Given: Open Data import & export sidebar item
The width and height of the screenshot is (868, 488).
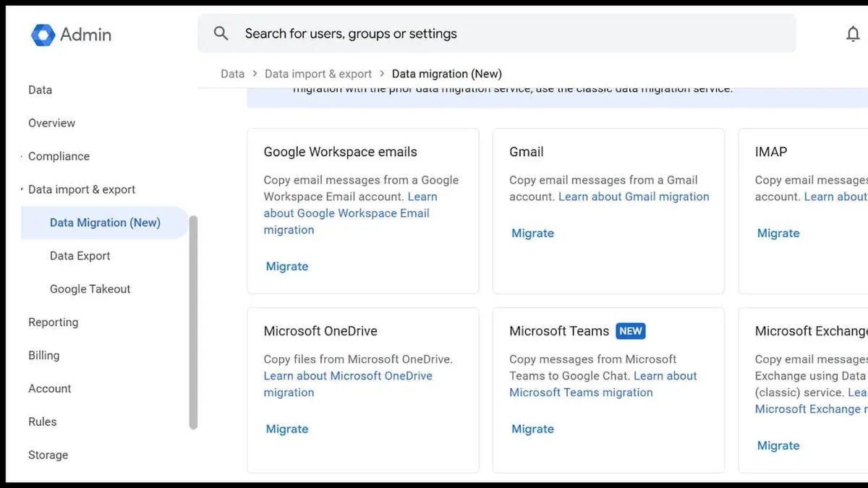Looking at the screenshot, I should pos(82,189).
